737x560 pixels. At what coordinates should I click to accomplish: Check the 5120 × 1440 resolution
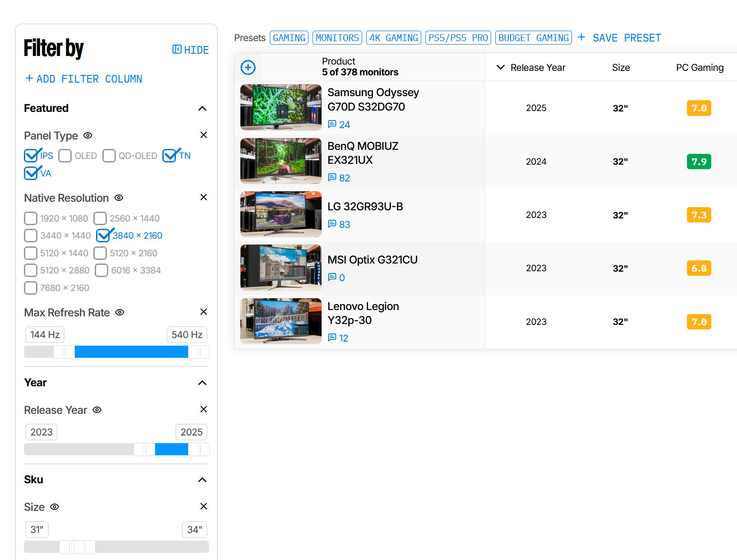(x=31, y=253)
